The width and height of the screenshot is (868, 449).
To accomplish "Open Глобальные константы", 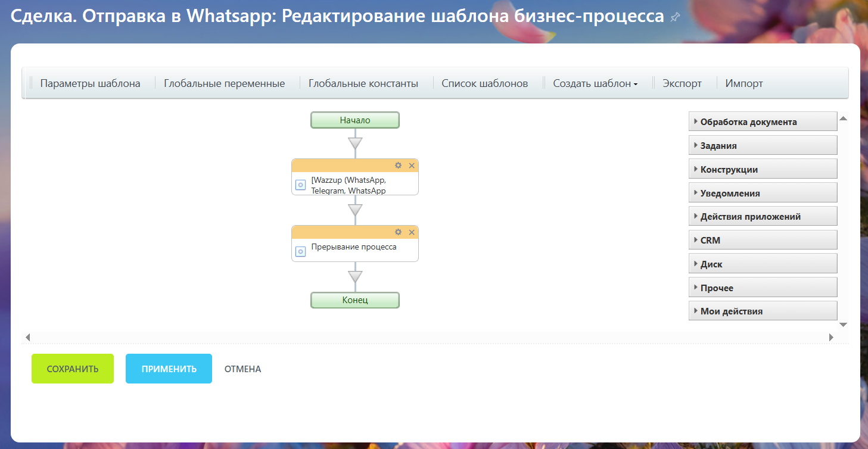I will (x=363, y=83).
